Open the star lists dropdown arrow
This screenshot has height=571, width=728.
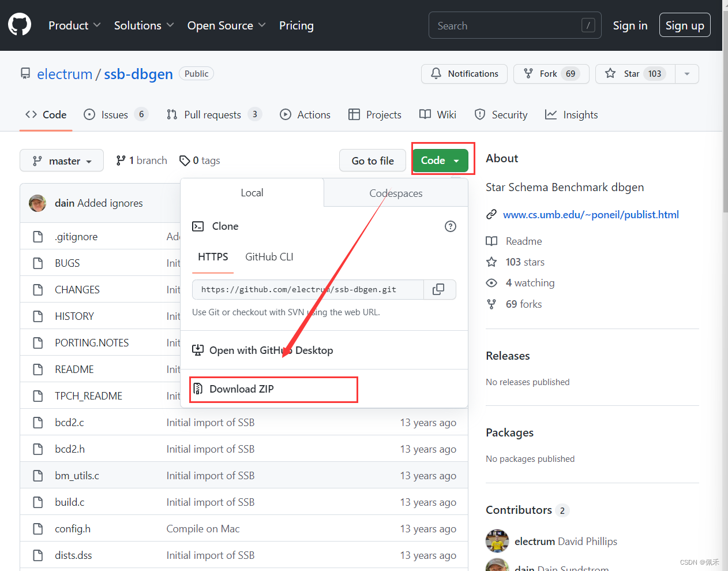(x=686, y=74)
